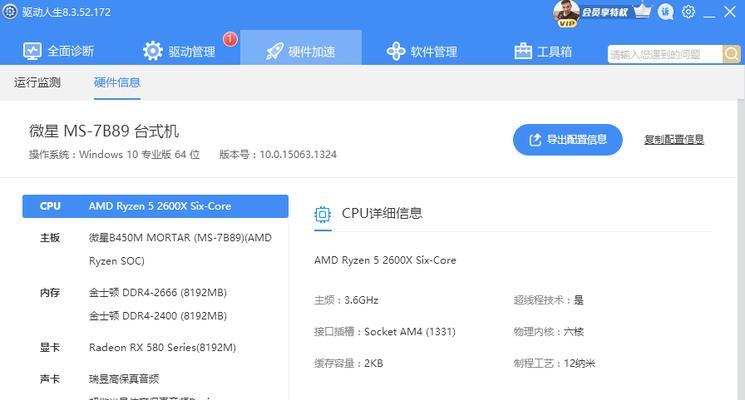Click the 微星 MS-7B89 台式机 title

(104, 131)
